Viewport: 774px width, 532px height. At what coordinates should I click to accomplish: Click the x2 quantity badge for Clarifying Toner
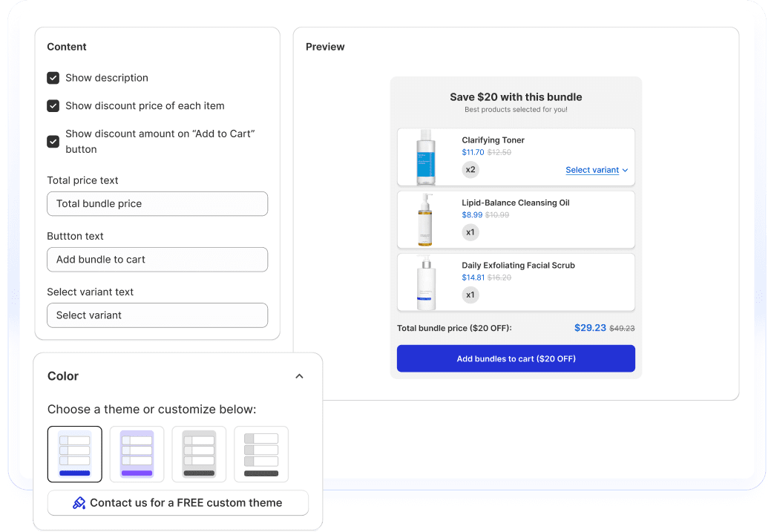(x=470, y=170)
